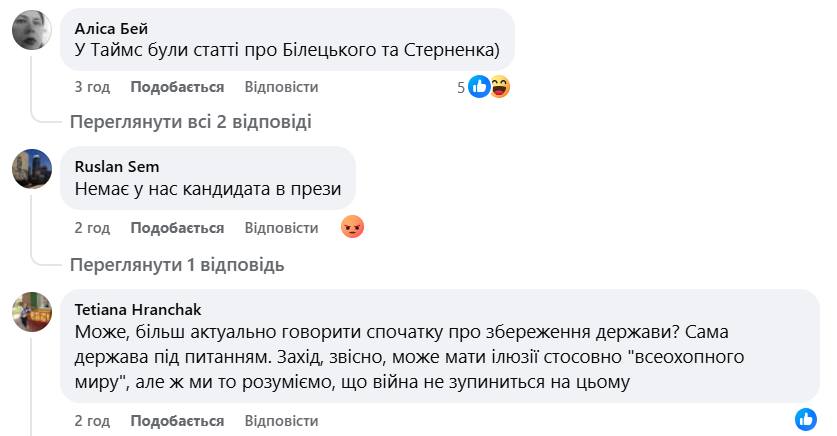Open Аліса Бей's profile picture
837x436 pixels.
point(32,29)
